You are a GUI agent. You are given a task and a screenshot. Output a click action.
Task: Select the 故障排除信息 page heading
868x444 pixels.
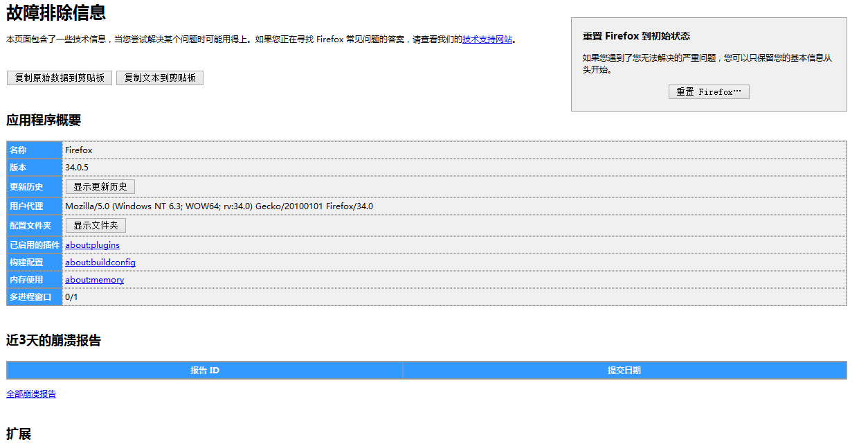click(56, 12)
